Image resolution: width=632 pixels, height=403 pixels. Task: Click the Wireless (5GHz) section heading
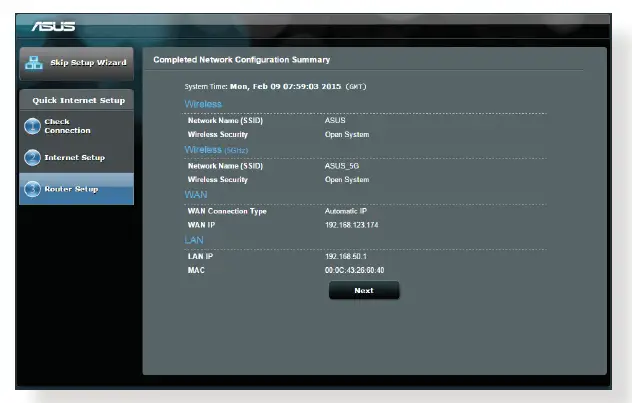216,150
